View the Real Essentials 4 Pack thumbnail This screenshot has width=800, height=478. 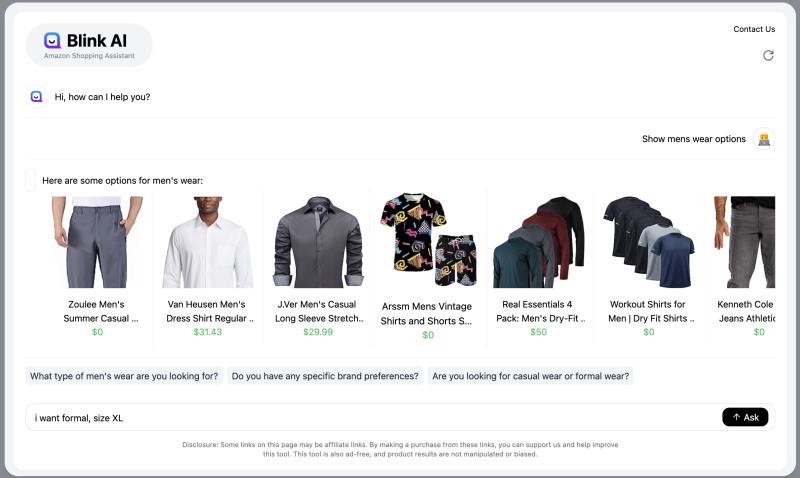tap(538, 242)
